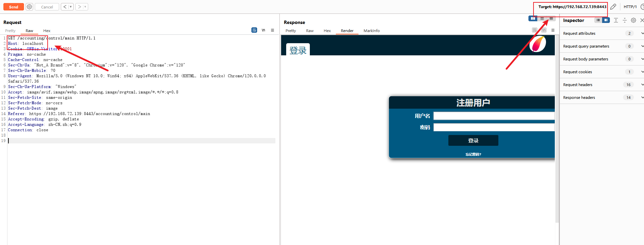Expand all Inspector sections
The height and width of the screenshot is (245, 644).
[x=616, y=20]
